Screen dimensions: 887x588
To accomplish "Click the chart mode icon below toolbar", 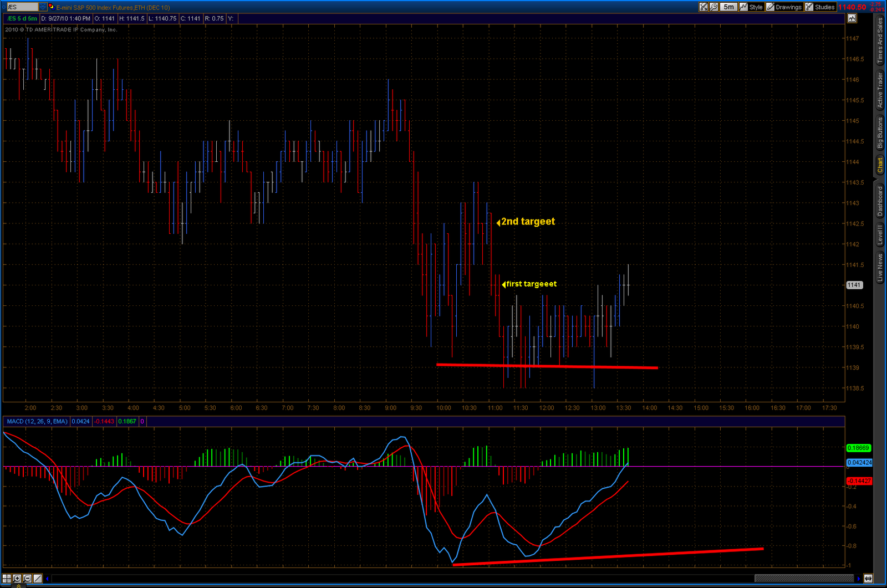I will point(852,18).
